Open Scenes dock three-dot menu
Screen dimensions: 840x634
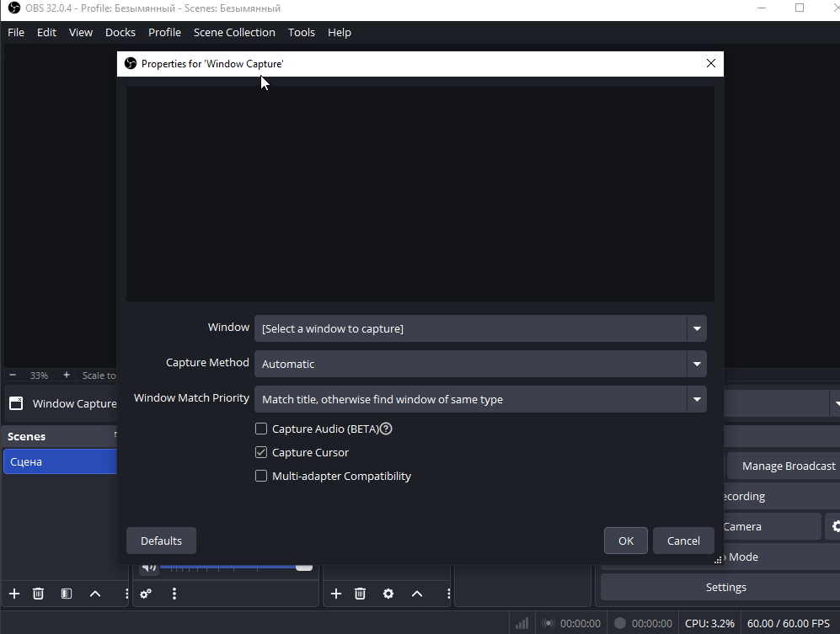[126, 594]
